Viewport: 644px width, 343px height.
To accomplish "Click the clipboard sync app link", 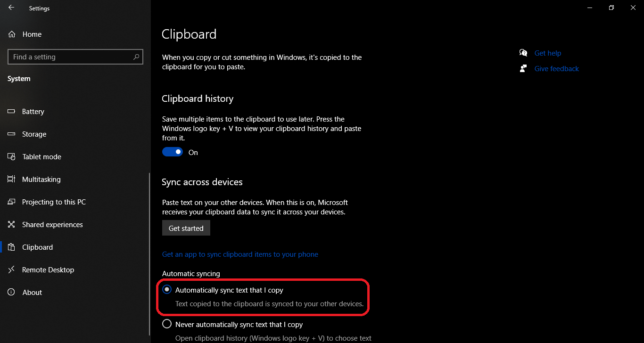I will (x=240, y=254).
